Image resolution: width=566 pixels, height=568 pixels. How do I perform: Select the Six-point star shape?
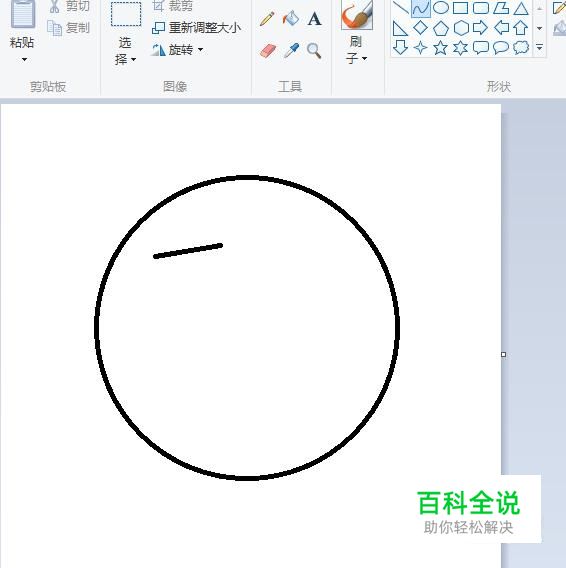pos(461,48)
